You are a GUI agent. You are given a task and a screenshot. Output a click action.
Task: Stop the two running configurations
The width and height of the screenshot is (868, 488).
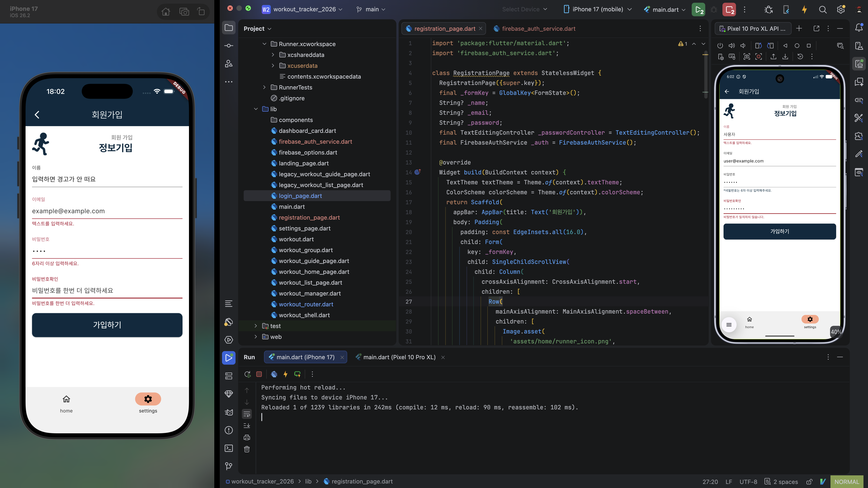(729, 9)
